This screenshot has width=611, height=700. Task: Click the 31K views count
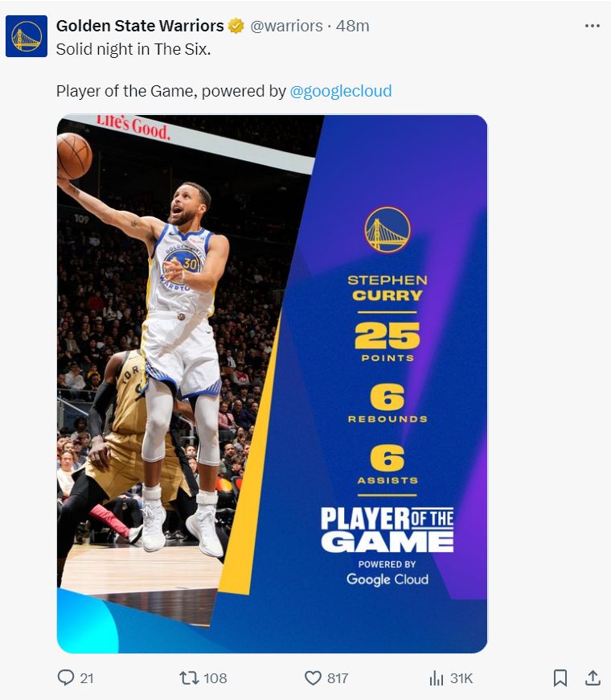(x=461, y=678)
